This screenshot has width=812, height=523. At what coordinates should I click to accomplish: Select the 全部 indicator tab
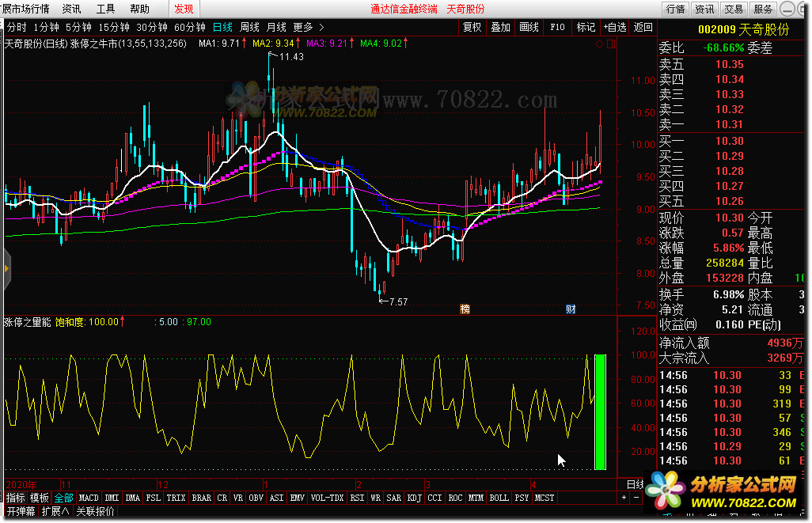pyautogui.click(x=63, y=498)
